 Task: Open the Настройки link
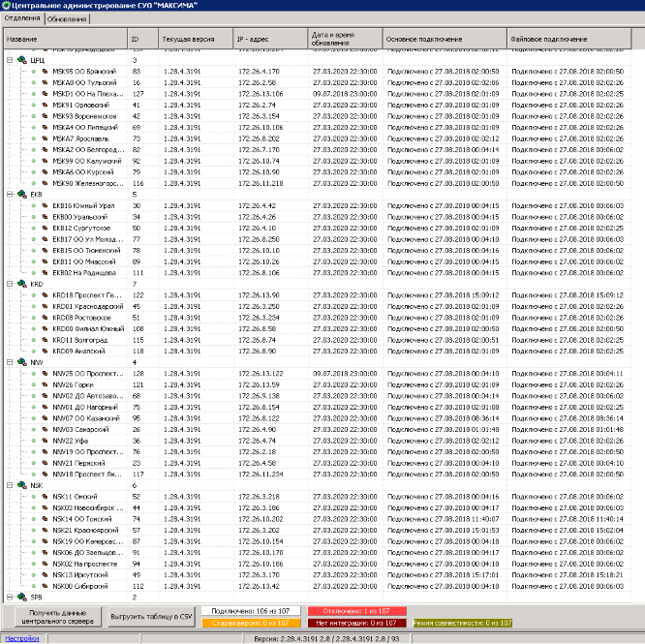click(22, 638)
